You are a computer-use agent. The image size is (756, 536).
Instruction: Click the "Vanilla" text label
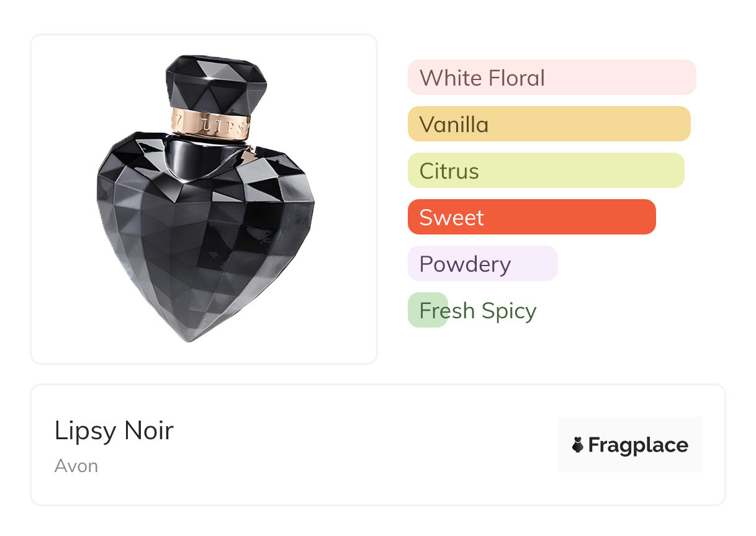pyautogui.click(x=454, y=125)
